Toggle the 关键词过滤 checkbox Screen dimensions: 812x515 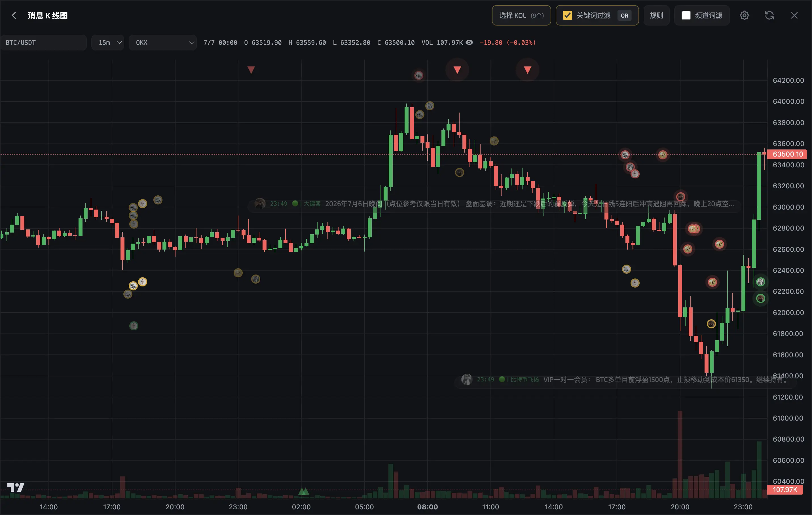(x=568, y=16)
